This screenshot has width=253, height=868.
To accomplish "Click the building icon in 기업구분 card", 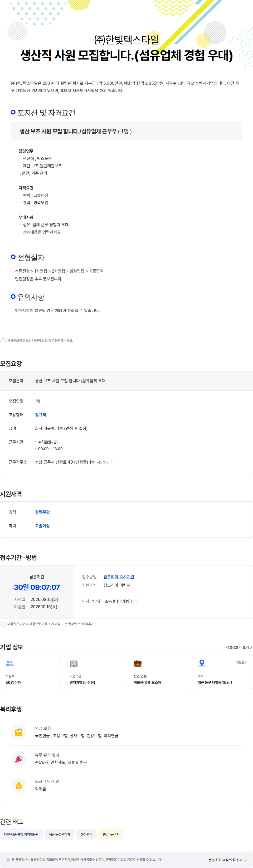I will tap(74, 663).
